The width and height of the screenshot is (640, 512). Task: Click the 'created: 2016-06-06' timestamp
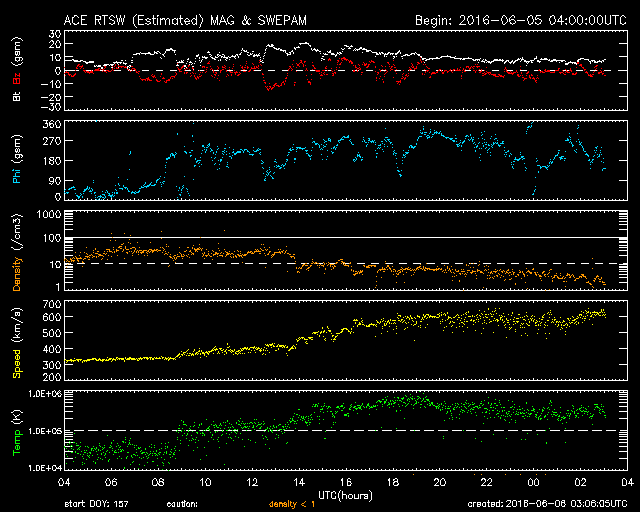[547, 504]
